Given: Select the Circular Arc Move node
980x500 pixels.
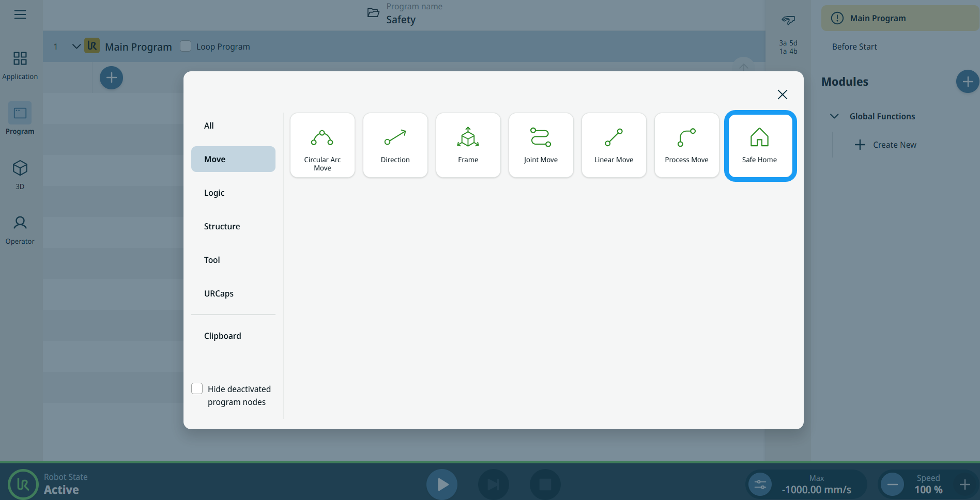Looking at the screenshot, I should tap(322, 145).
